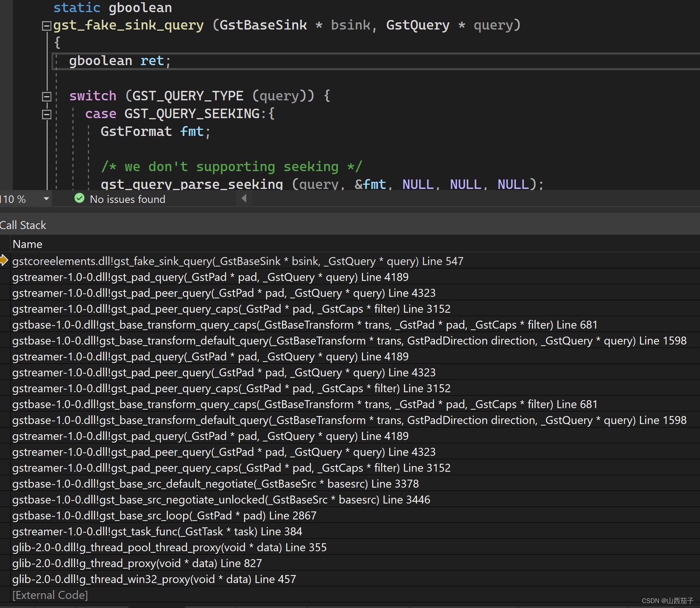The width and height of the screenshot is (700, 608).
Task: Collapse the case GST_QUERY_SEEKING block
Action: 47,114
